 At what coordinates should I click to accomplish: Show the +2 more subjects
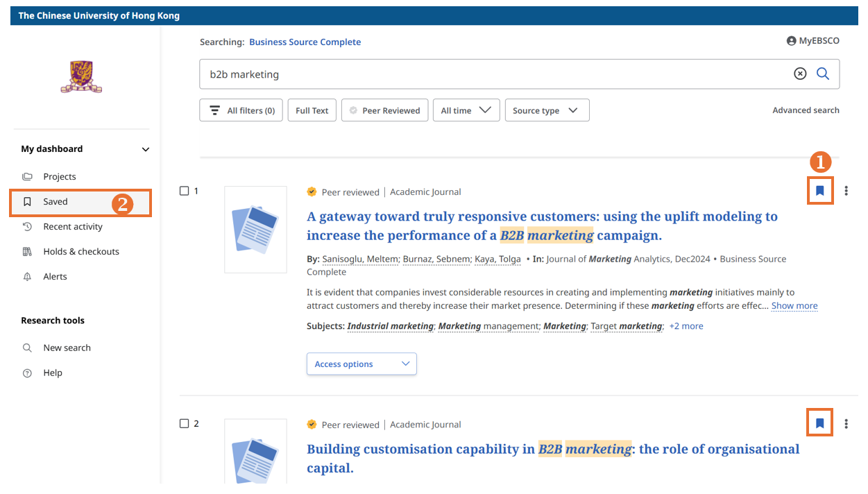pos(686,326)
